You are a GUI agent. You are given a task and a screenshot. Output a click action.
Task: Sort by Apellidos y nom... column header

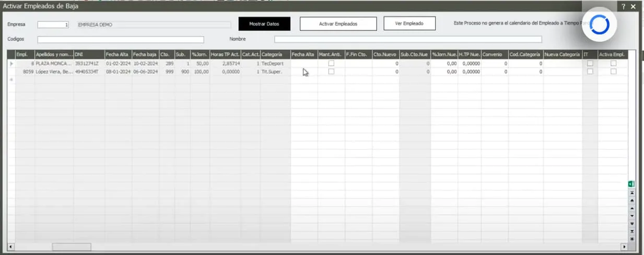tap(54, 54)
